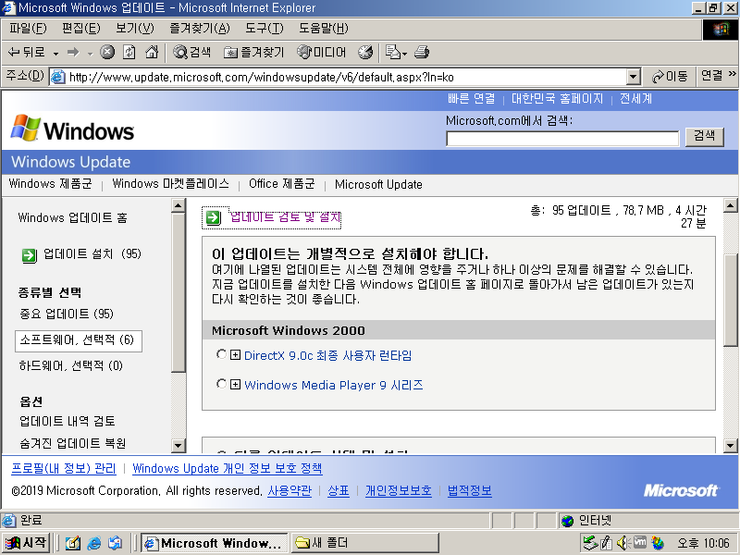Screen dimensions: 740x555
Task: Print the page with the Print icon
Action: [421, 52]
